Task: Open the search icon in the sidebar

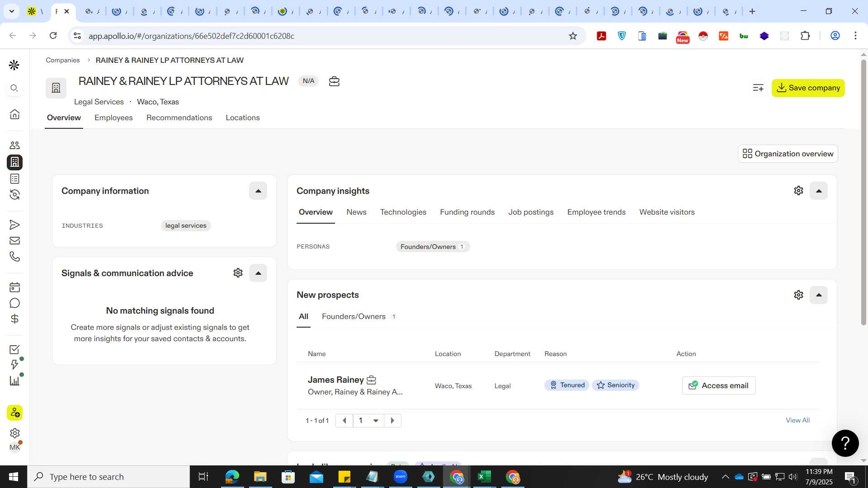Action: 14,88
